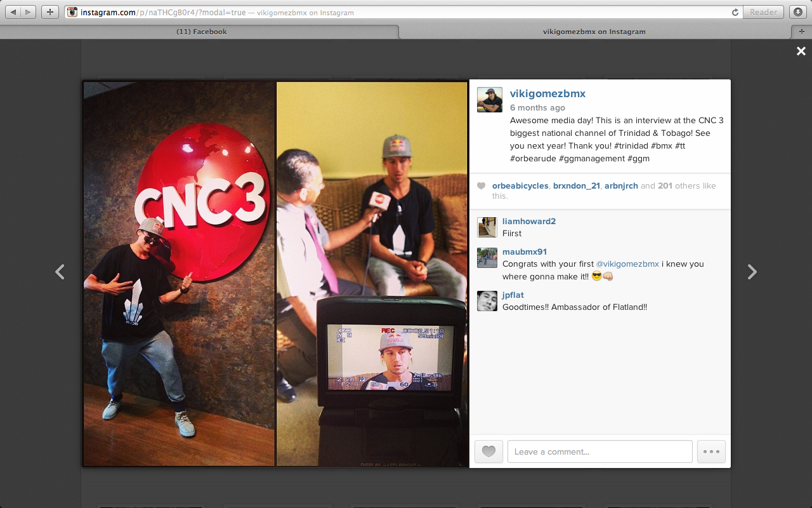Go forward with Safari's forward arrow
This screenshot has height=508, width=812.
[x=29, y=12]
